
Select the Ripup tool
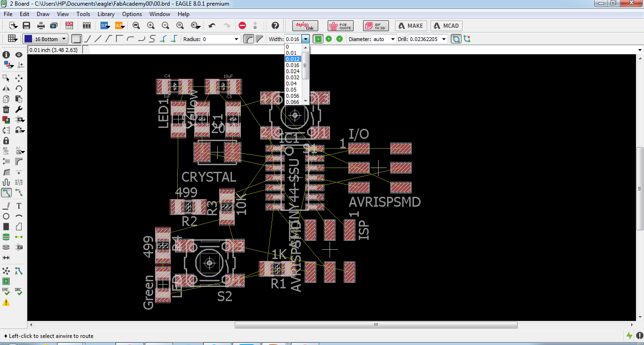coord(19,193)
